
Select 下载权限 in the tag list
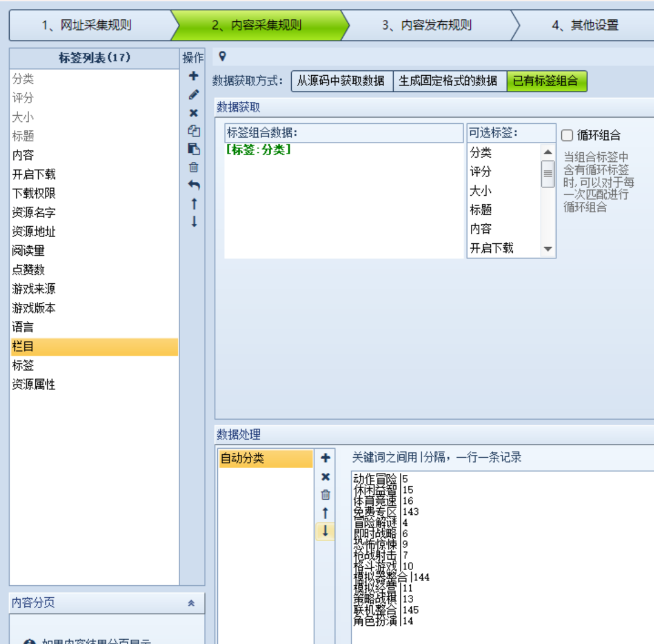tap(94, 193)
